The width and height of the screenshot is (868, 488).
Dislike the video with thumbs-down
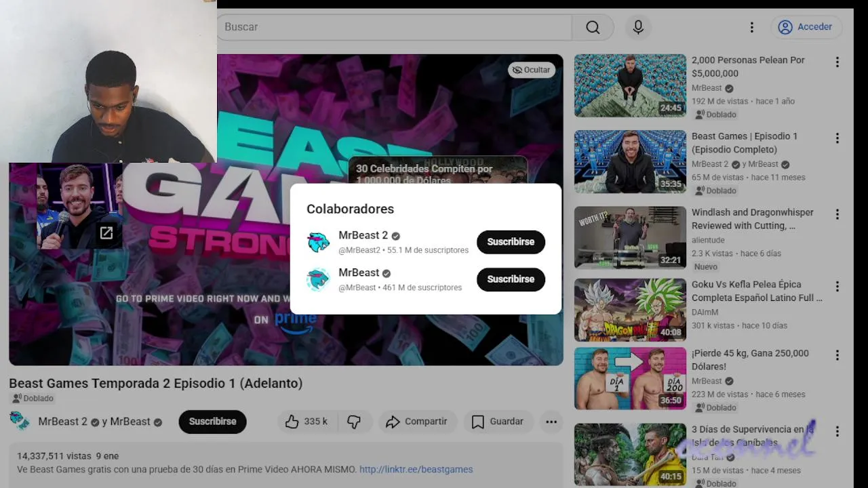[354, 422]
